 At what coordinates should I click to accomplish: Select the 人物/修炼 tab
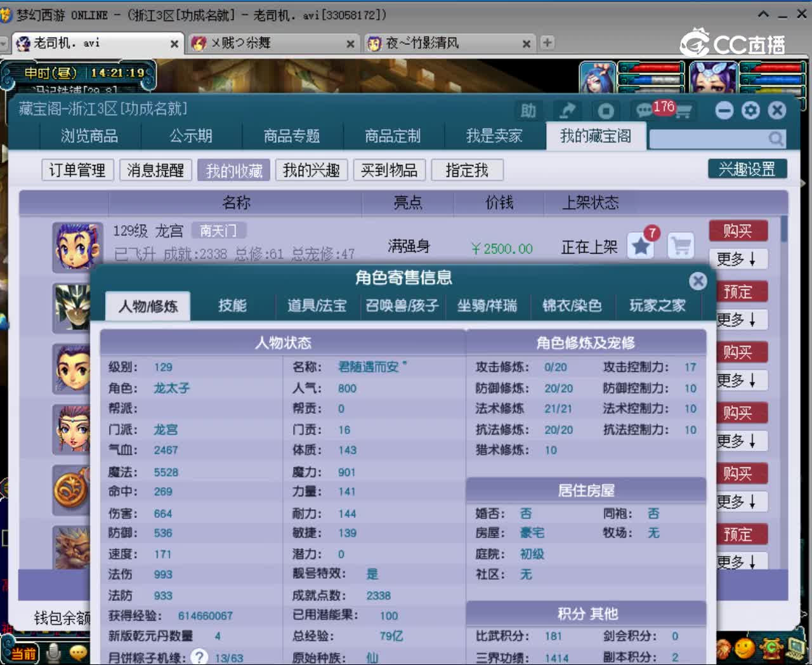click(x=148, y=306)
